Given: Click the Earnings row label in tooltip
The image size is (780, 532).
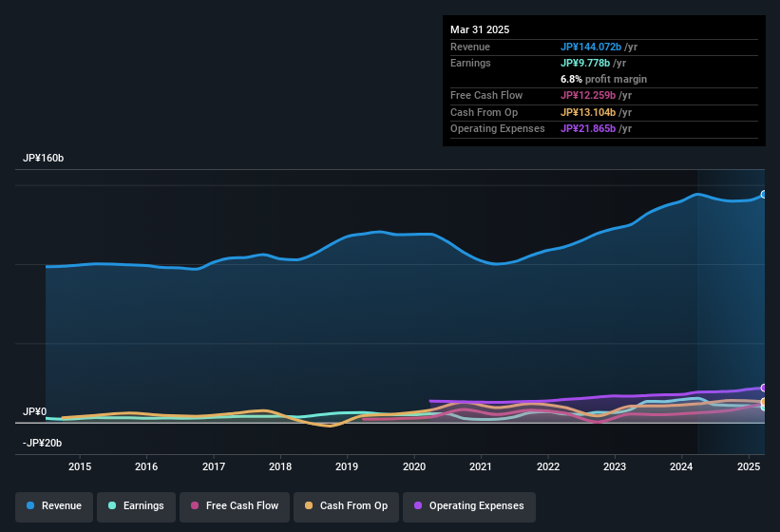Looking at the screenshot, I should [x=470, y=63].
